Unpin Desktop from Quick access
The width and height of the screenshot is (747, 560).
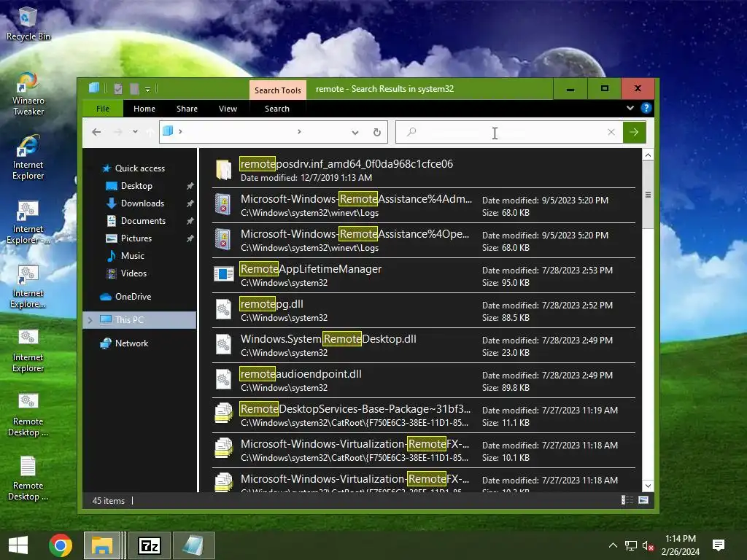point(190,186)
